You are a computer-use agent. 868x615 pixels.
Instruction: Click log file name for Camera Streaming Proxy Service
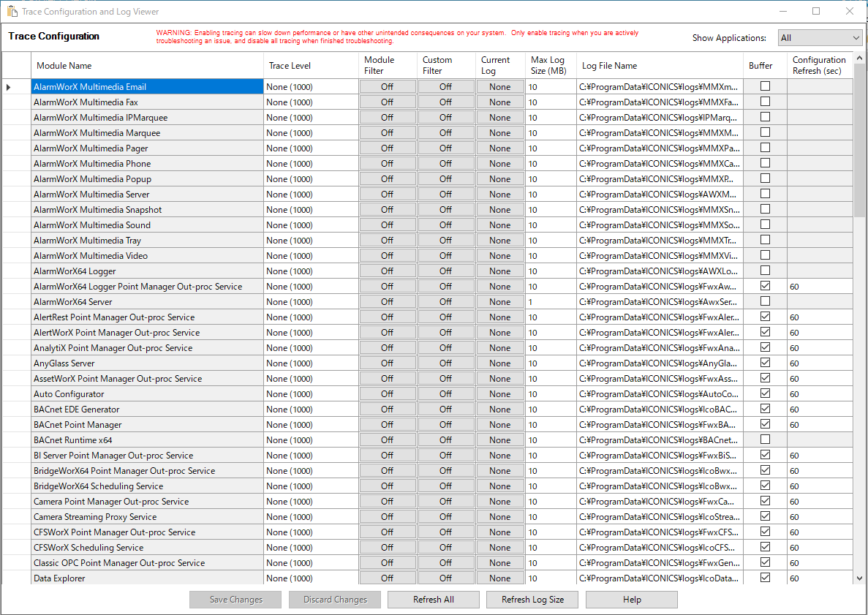[x=660, y=516]
